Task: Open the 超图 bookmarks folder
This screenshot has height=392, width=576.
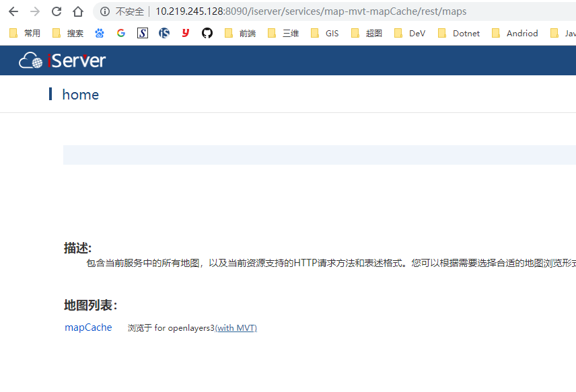Action: tap(367, 34)
